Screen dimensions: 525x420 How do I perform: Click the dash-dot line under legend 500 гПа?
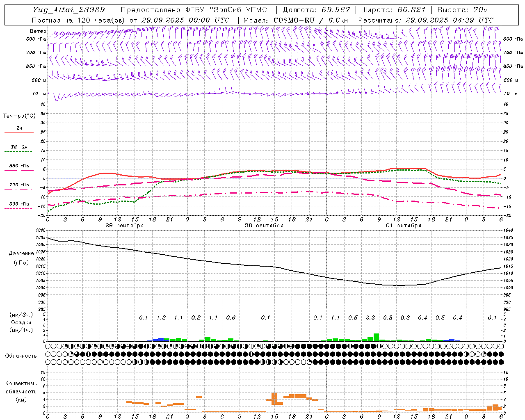[19, 208]
